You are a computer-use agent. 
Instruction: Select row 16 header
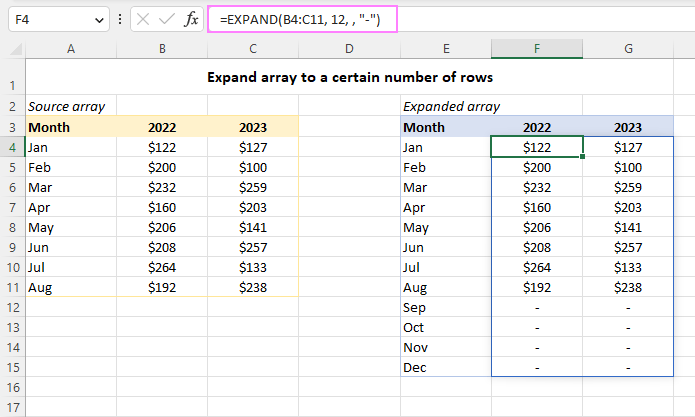12,387
